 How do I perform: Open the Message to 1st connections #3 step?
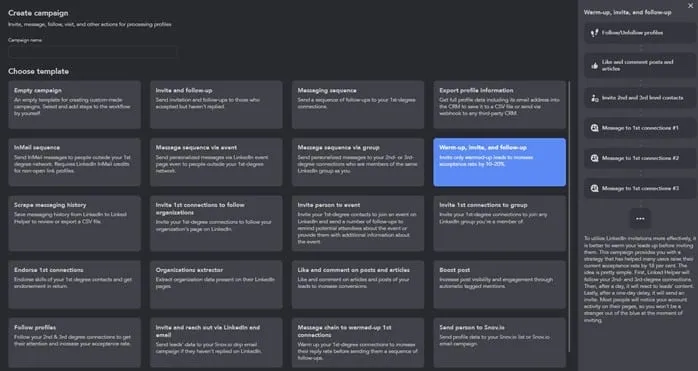(x=640, y=188)
